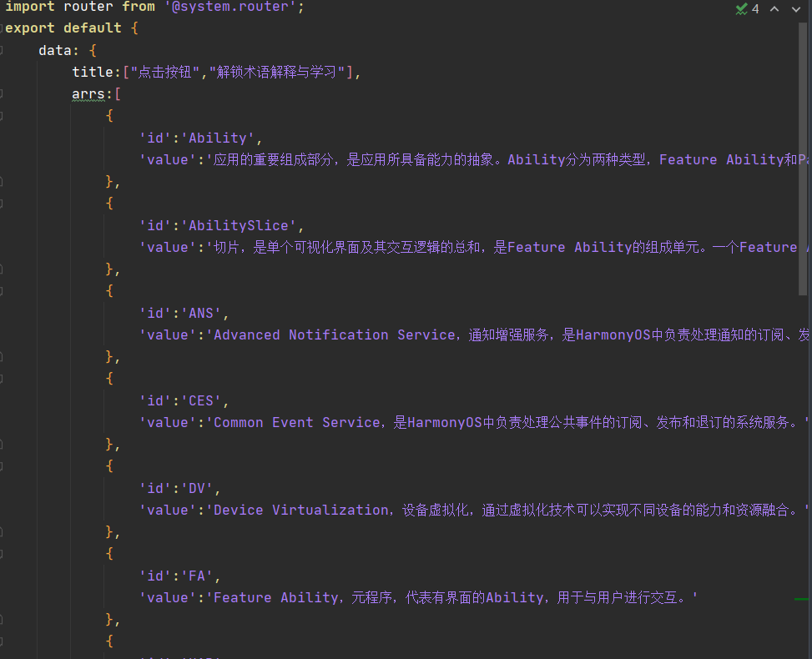The height and width of the screenshot is (659, 812).
Task: Go to next highlighted problem with the down arrow
Action: pyautogui.click(x=796, y=9)
